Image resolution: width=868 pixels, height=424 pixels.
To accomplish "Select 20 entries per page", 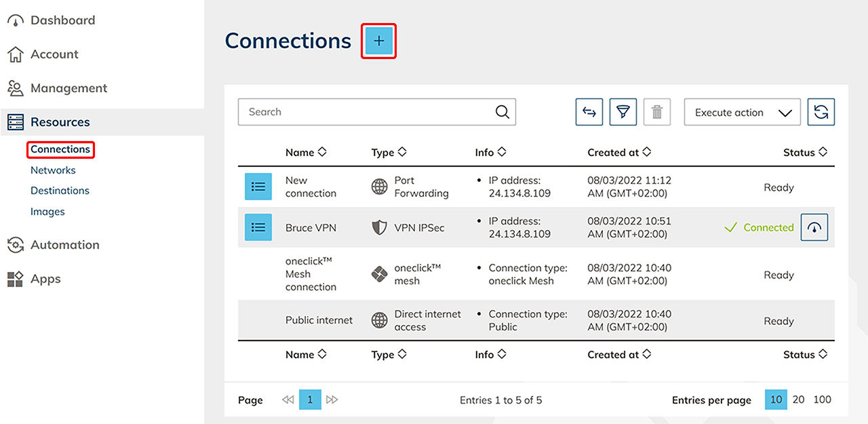I will point(799,400).
